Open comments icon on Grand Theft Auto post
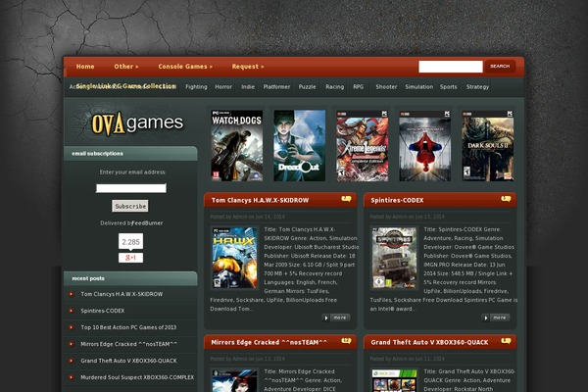This screenshot has height=392, width=588. (x=506, y=341)
